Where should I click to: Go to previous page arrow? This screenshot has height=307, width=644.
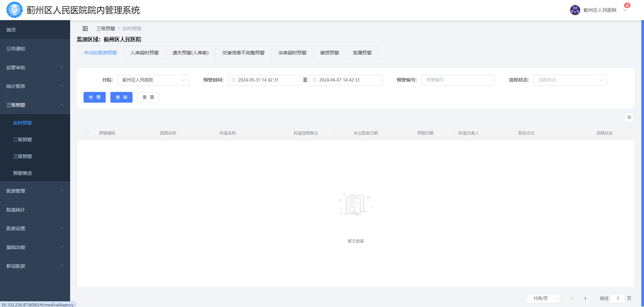click(572, 298)
